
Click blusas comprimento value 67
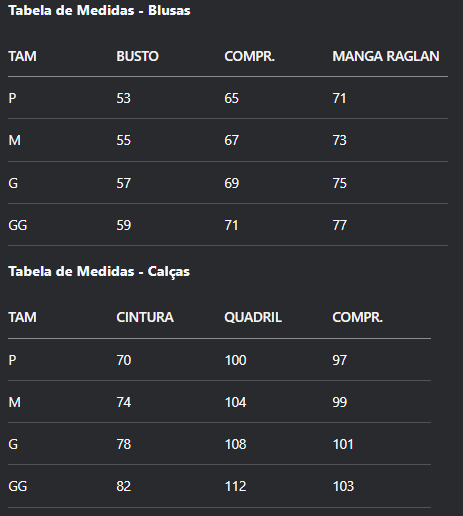click(231, 140)
